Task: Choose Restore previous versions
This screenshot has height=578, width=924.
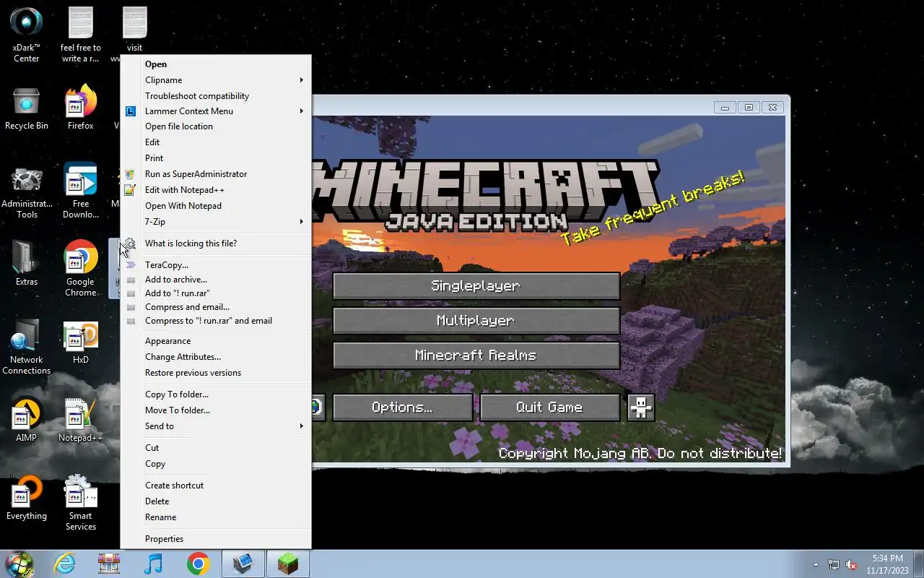Action: [x=216, y=373]
